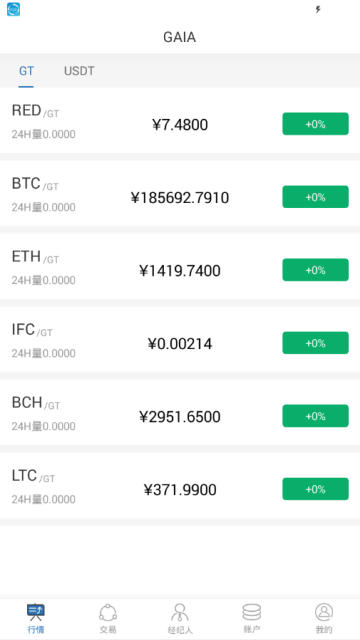This screenshot has height=640, width=360.
Task: Open the BCH/GT pair name
Action: tap(36, 403)
